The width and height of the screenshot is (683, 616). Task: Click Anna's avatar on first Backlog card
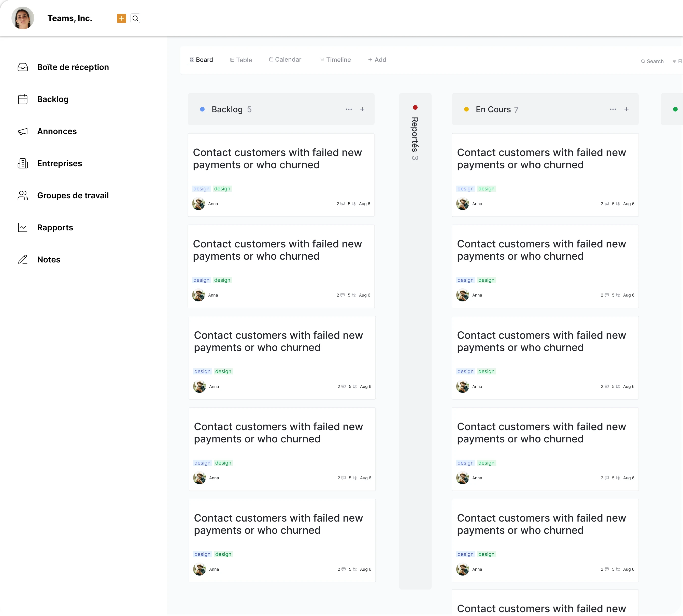pos(198,204)
